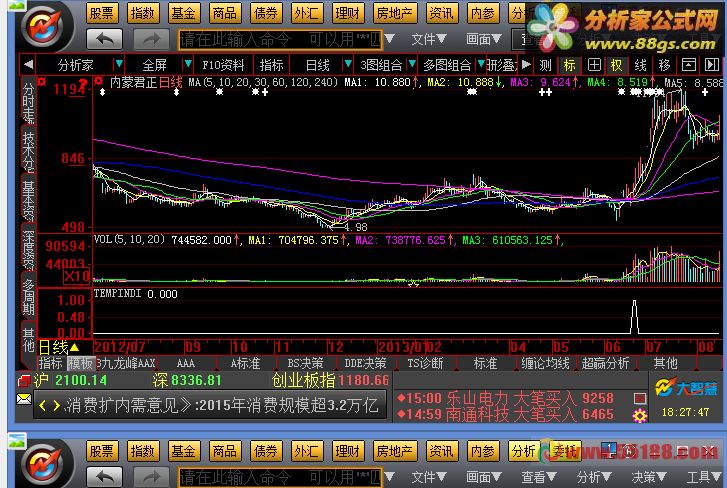Toggle the 线 drawing-line button
Screen dimensions: 727x488
pos(640,65)
